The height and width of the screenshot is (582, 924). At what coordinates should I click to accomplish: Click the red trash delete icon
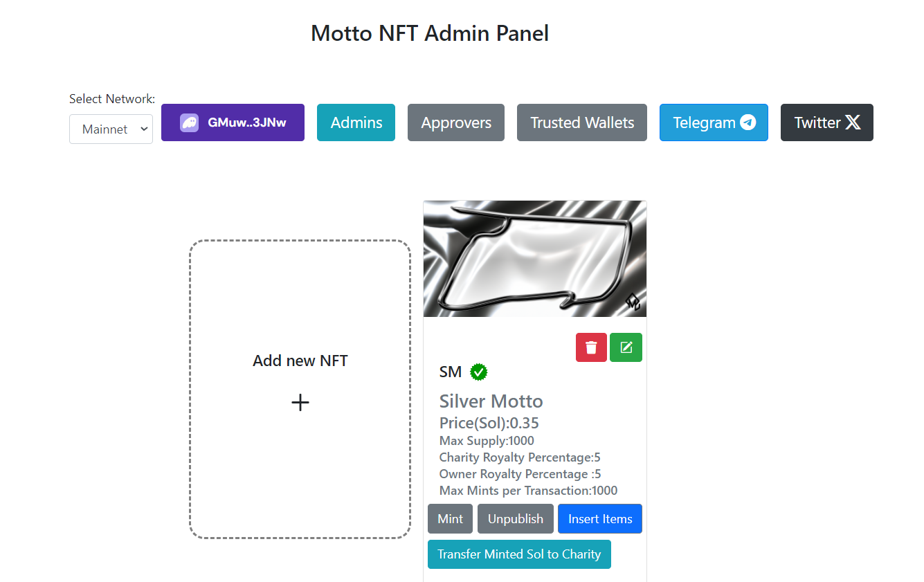pos(591,347)
